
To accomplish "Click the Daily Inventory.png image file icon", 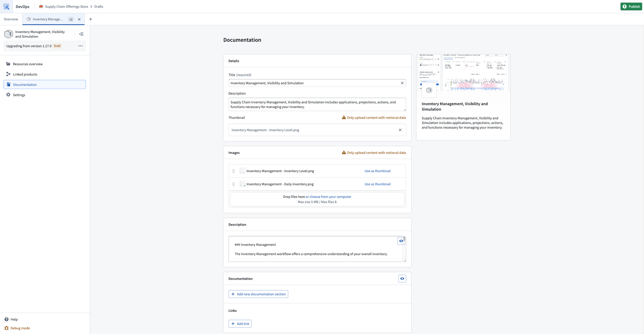I will pyautogui.click(x=242, y=184).
